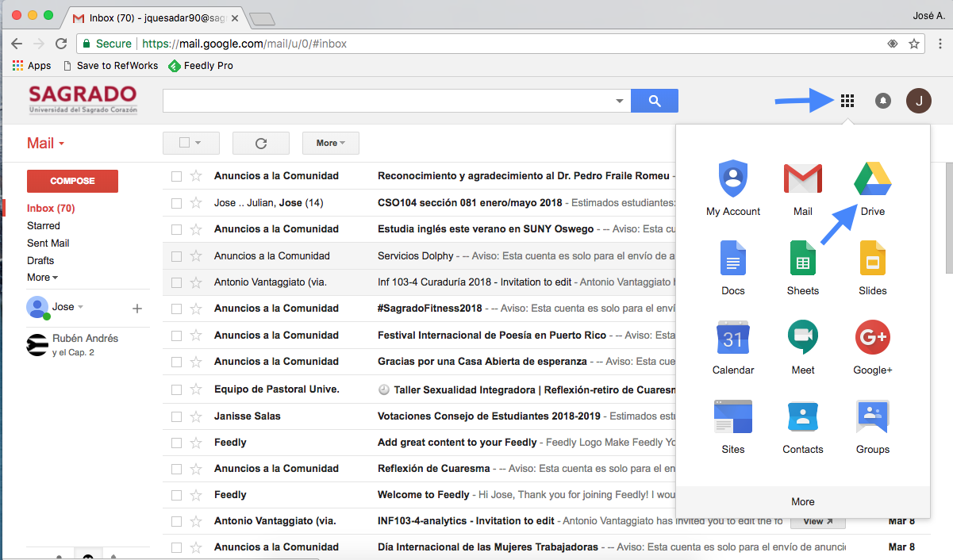Check the Votaciones Consejo de Estudiantes email
The width and height of the screenshot is (953, 560).
pos(176,416)
